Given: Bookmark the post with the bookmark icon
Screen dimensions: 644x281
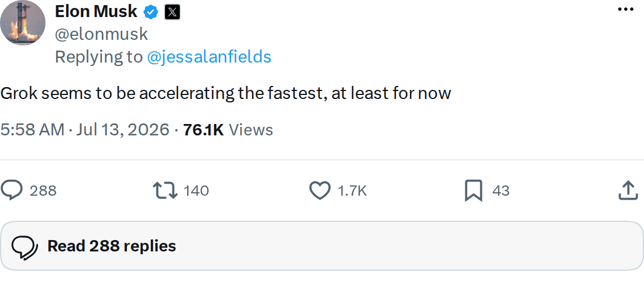Looking at the screenshot, I should (473, 191).
